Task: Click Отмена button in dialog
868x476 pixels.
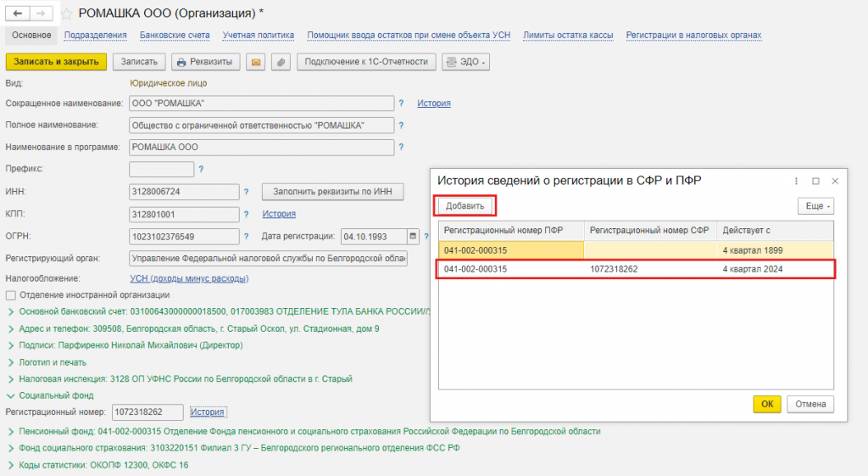Action: [x=810, y=405]
